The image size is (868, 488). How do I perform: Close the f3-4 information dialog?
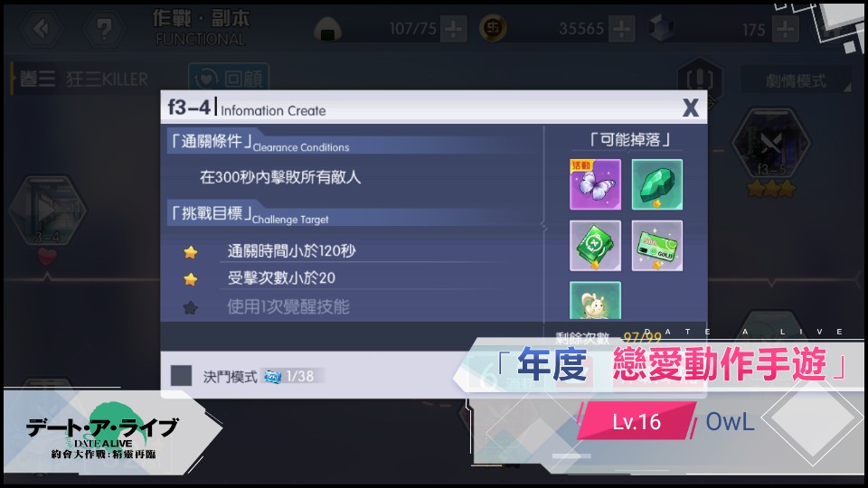pyautogui.click(x=690, y=108)
